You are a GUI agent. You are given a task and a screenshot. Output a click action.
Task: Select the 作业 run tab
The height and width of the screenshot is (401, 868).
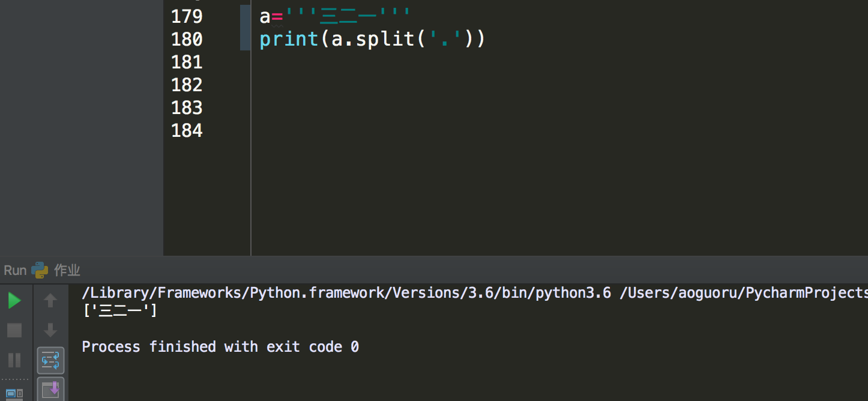[x=67, y=270]
